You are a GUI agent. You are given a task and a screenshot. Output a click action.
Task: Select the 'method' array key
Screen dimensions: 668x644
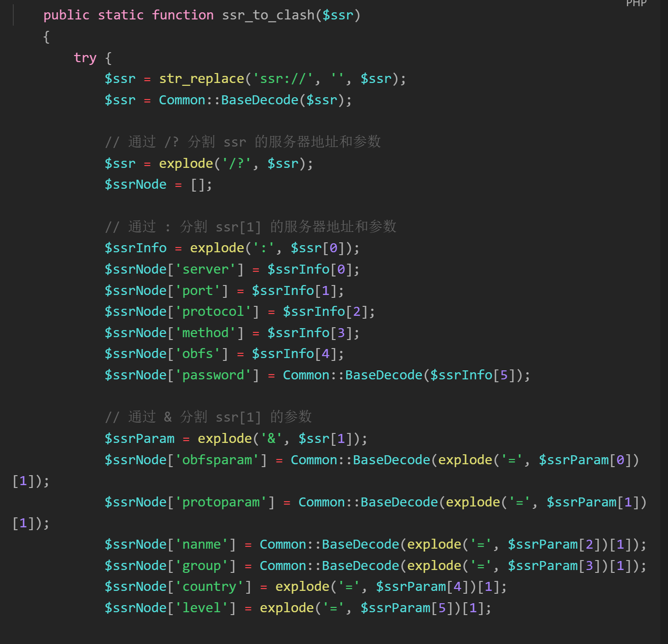(206, 333)
